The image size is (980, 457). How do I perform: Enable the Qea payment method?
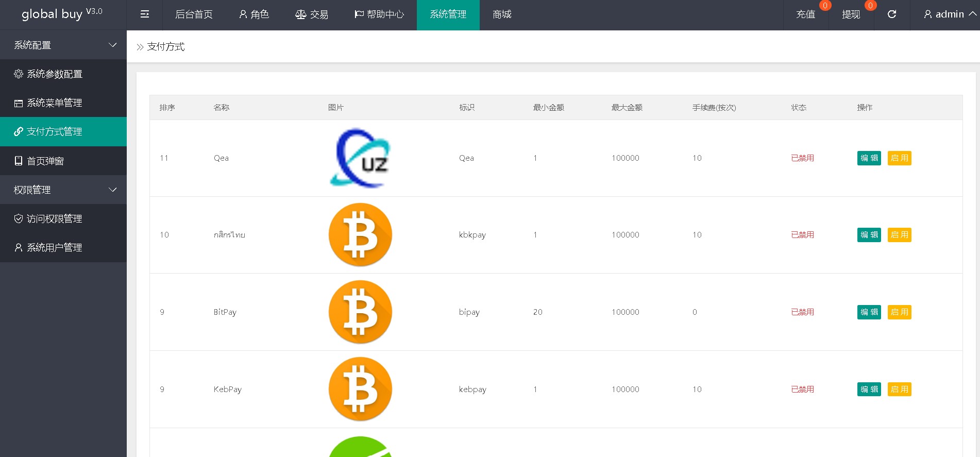[x=899, y=158]
